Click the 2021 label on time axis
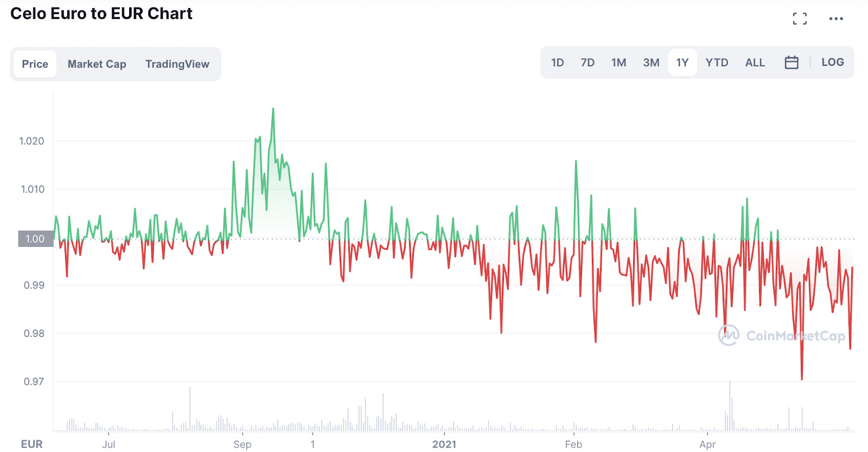The image size is (868, 452). coord(444,444)
